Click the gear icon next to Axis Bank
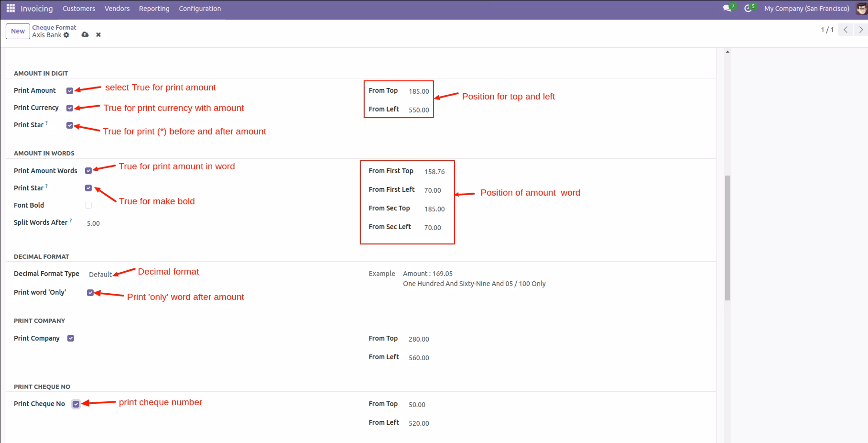 pyautogui.click(x=66, y=35)
